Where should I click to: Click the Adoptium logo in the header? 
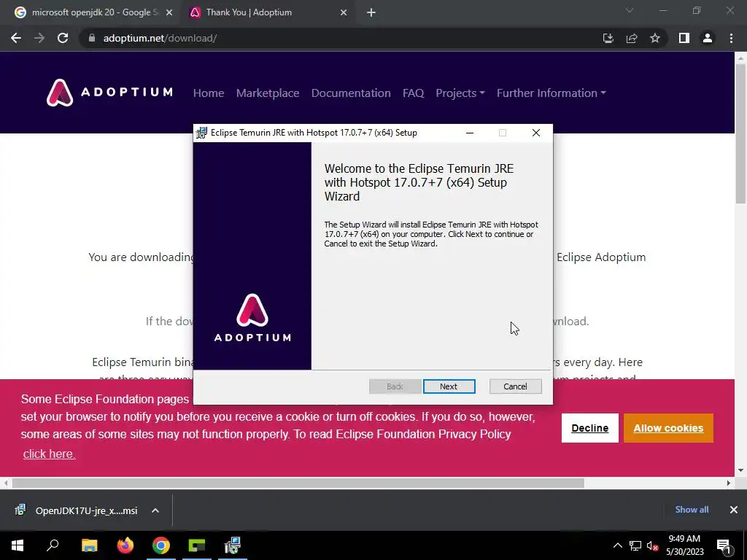tap(109, 93)
